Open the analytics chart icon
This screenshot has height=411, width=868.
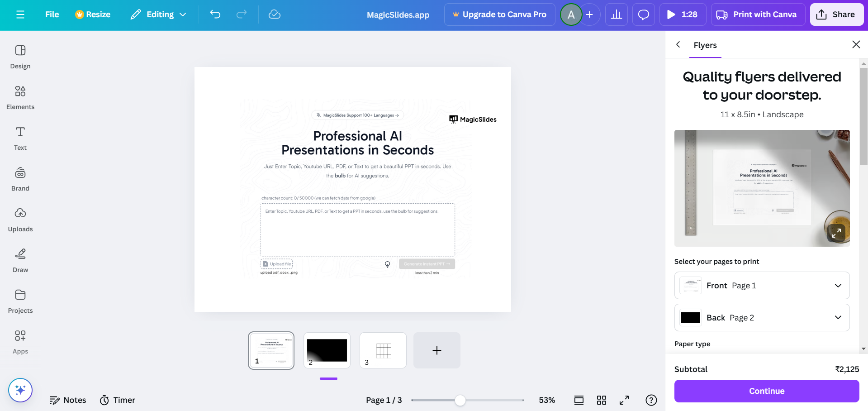pyautogui.click(x=617, y=14)
